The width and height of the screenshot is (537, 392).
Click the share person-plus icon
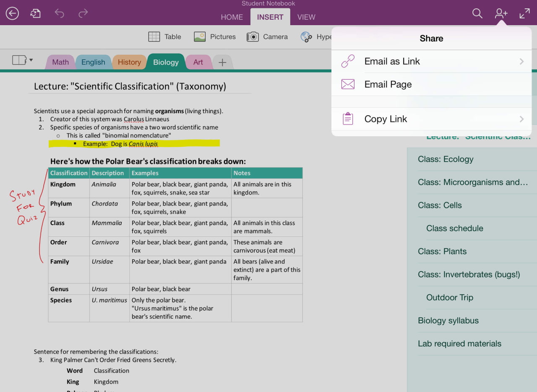[x=501, y=13]
